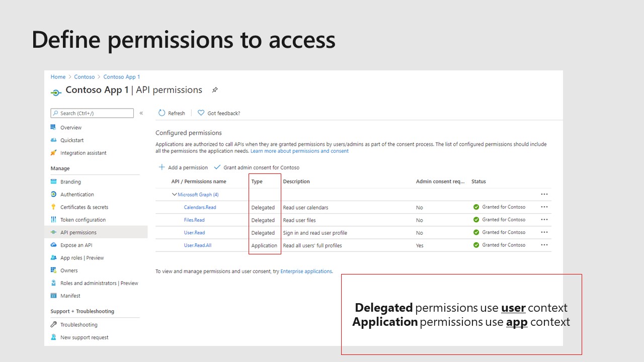
Task: Open the Enterprise applications link
Action: [x=306, y=271]
